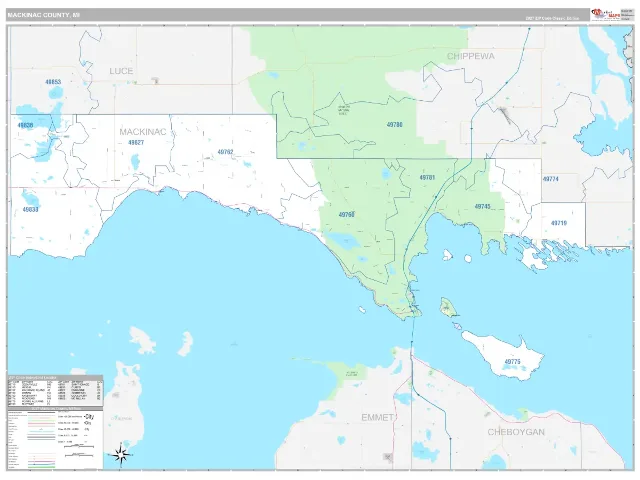This screenshot has height=480, width=640.
Task: Click the airport runway symbol in Chippewa
Action: [504, 115]
